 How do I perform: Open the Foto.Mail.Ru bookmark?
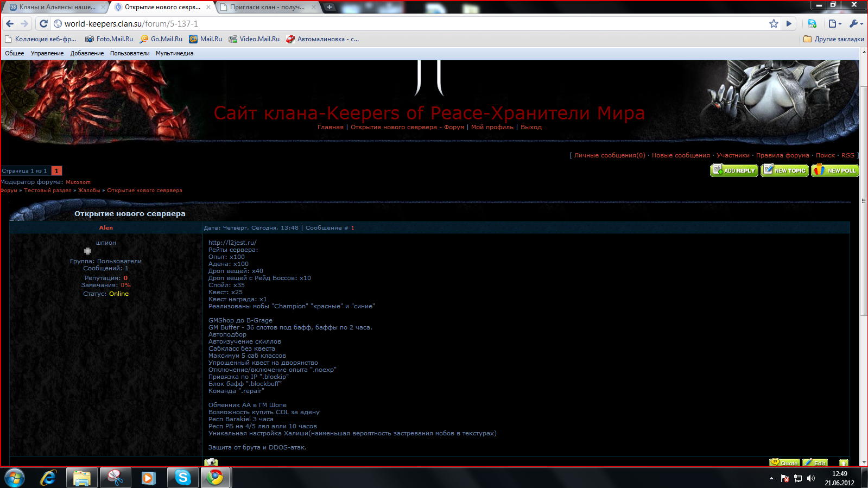pyautogui.click(x=109, y=39)
